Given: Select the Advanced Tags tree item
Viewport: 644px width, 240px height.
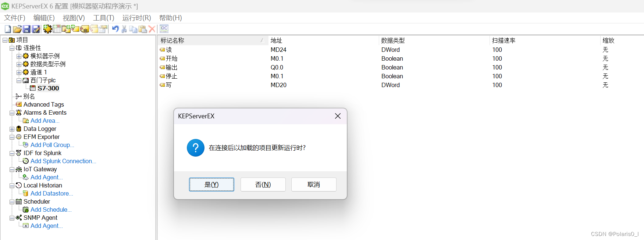Looking at the screenshot, I should click(44, 104).
